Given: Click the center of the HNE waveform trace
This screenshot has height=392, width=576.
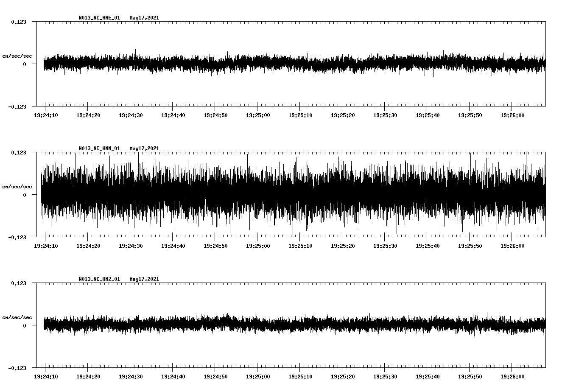Looking at the screenshot, I should click(293, 64).
